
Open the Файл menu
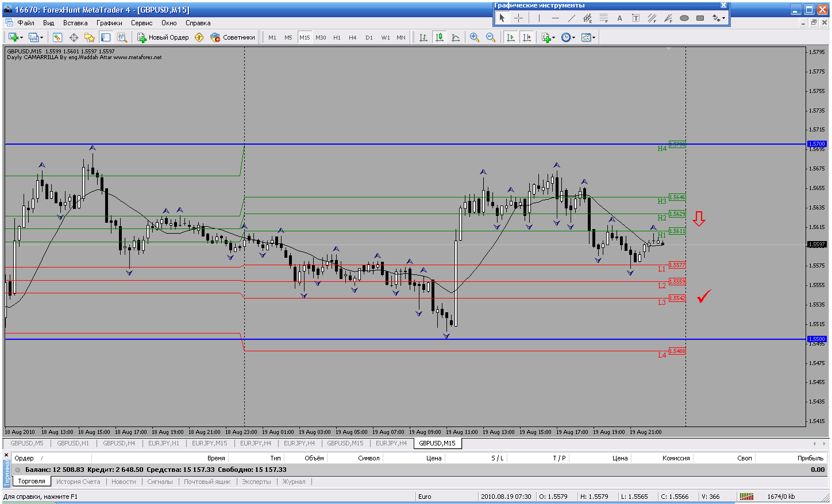click(x=26, y=23)
